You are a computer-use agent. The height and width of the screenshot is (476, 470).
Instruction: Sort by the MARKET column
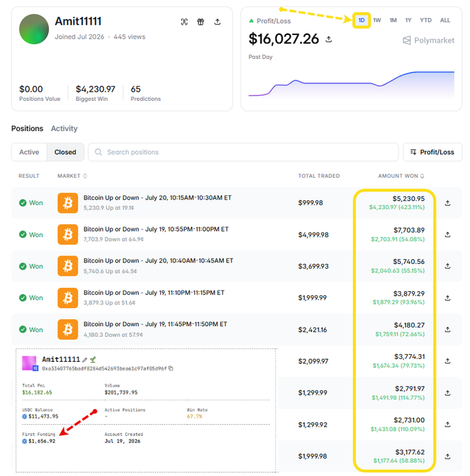[x=72, y=176]
